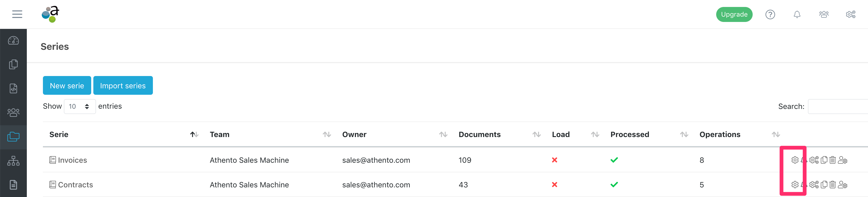
Task: Open the dashboard gauge icon in sidebar
Action: point(13,41)
